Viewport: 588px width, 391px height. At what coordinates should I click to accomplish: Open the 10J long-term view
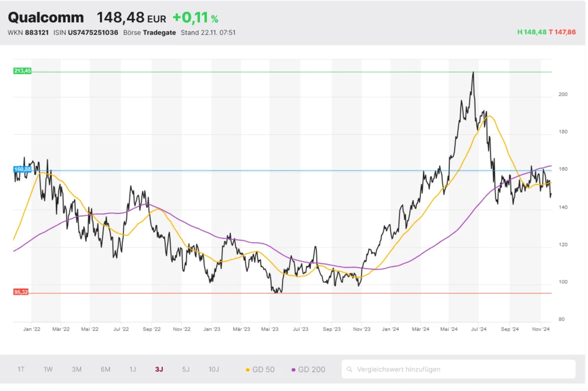click(213, 369)
